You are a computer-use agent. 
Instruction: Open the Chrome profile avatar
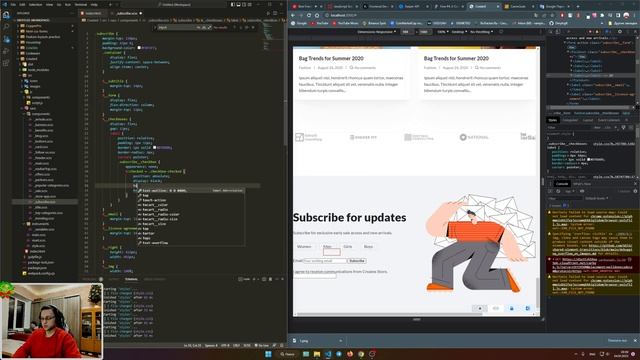pyautogui.click(x=626, y=15)
